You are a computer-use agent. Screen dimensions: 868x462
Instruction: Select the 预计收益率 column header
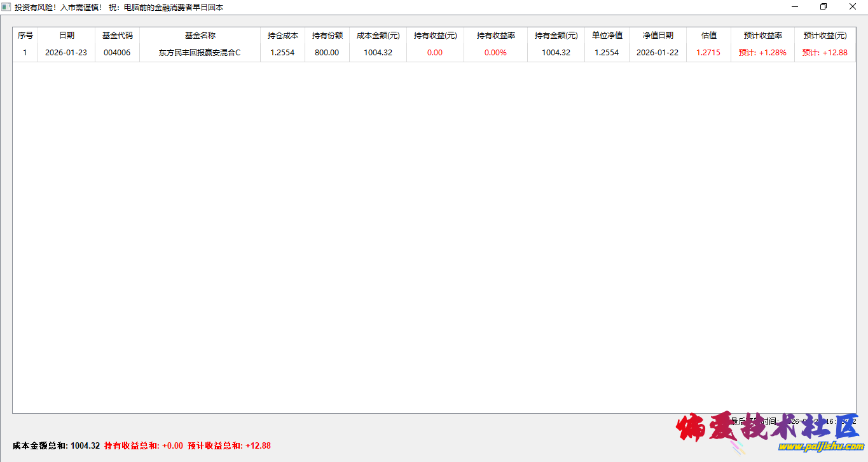point(762,36)
